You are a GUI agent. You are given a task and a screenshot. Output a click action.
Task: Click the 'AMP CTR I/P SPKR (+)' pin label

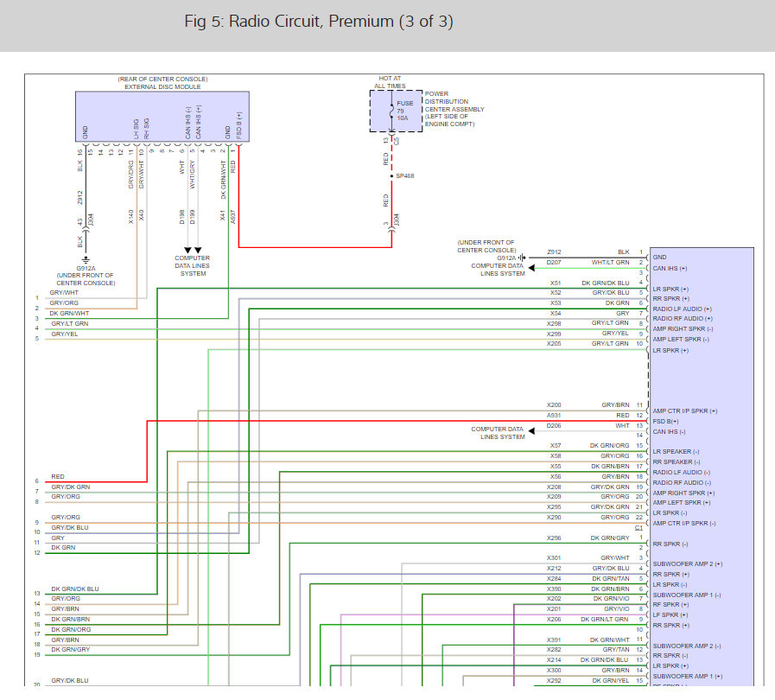coord(685,411)
